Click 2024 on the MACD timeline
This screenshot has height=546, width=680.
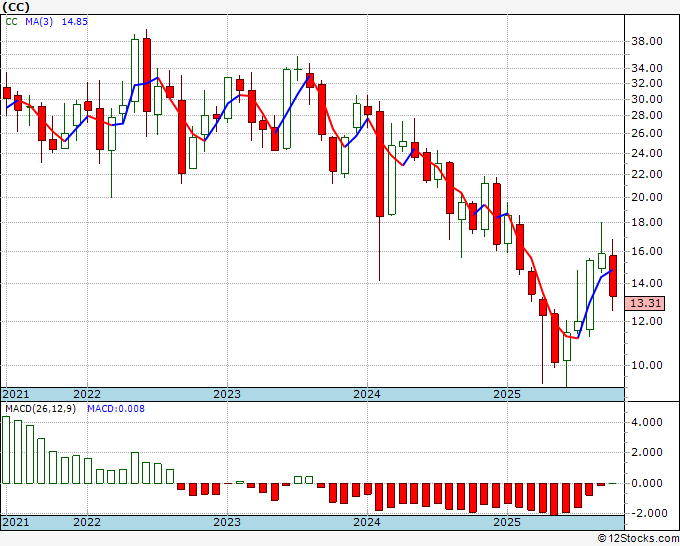[367, 522]
